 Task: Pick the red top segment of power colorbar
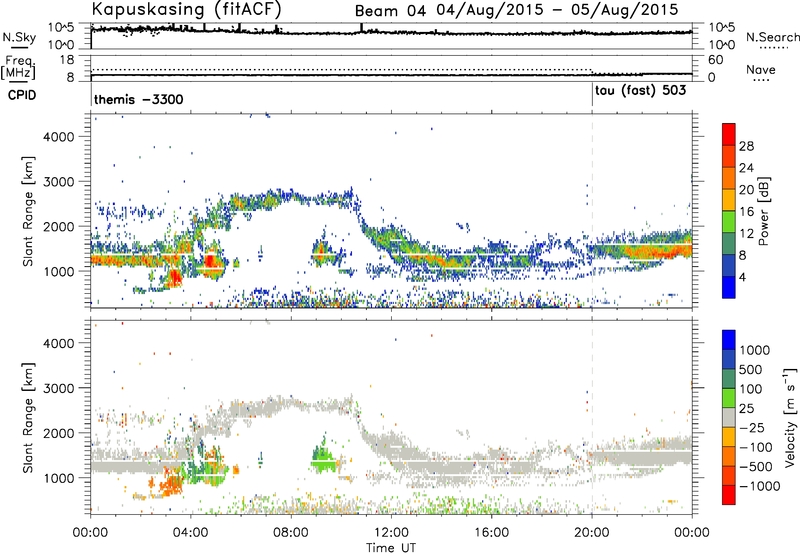pos(729,134)
